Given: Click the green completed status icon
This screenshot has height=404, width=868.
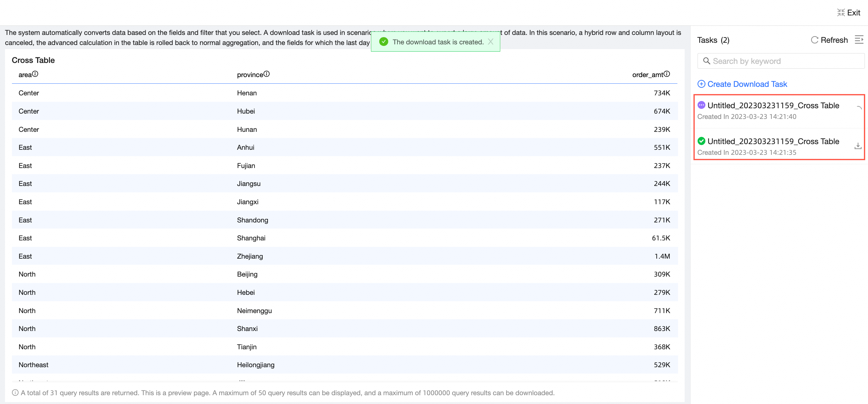Looking at the screenshot, I should pos(701,141).
